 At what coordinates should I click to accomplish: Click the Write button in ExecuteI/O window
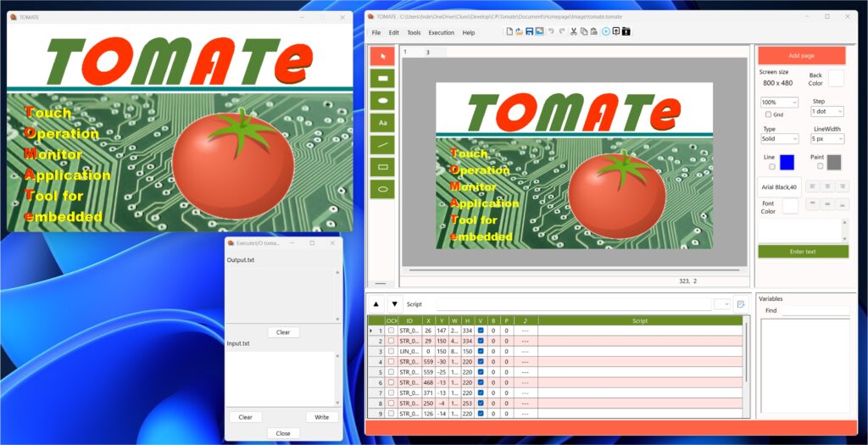point(321,417)
